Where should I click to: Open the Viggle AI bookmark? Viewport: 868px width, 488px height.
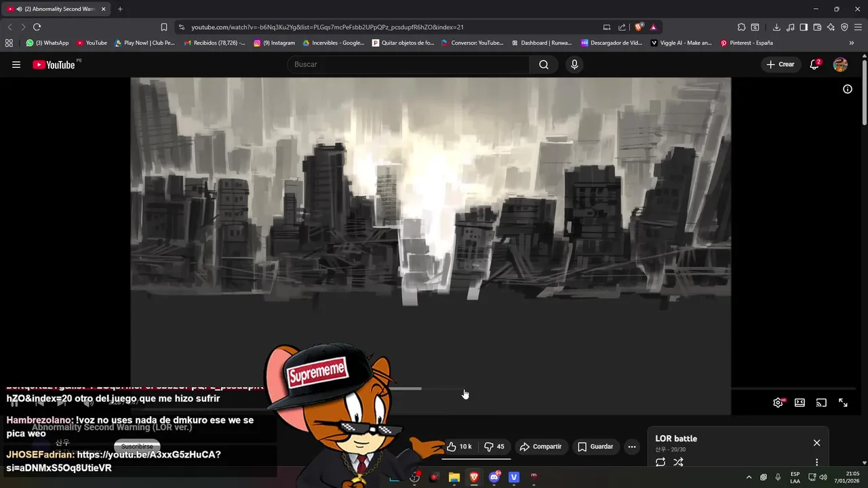(x=682, y=43)
